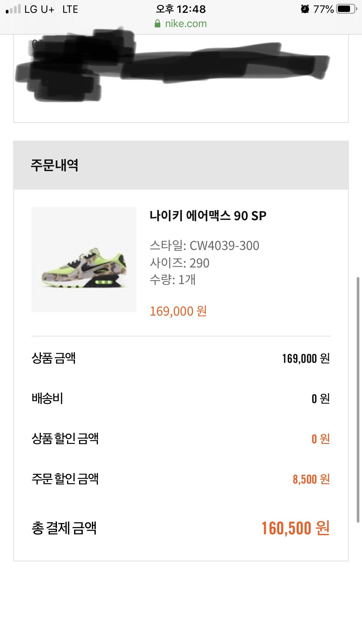This screenshot has width=362, height=644.
Task: Tap the orange 169,000 원 product price
Action: (x=178, y=311)
